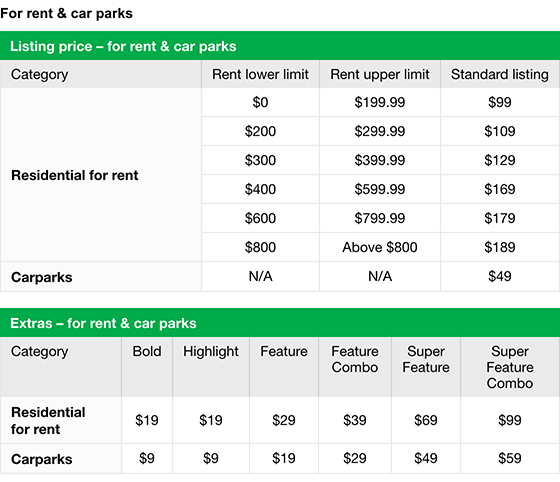Screen dimensions: 560x482
Task: Click the 'For rent & car parks' page heading
Action: (66, 14)
